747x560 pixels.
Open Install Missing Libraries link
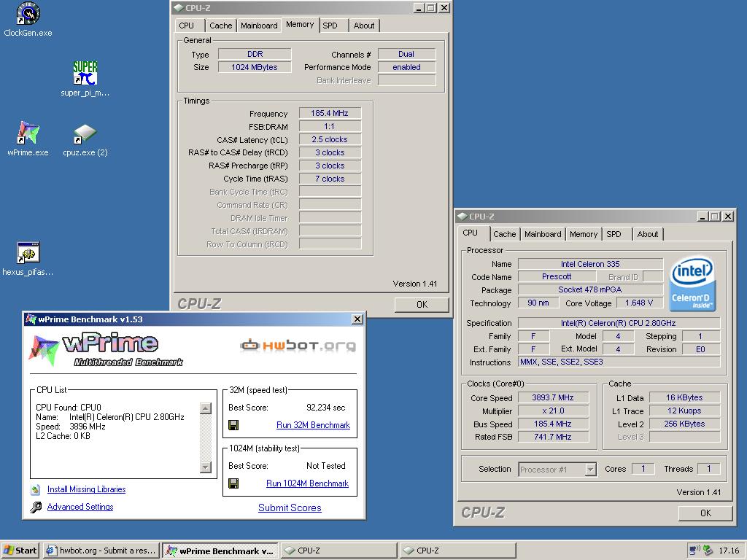click(x=86, y=489)
